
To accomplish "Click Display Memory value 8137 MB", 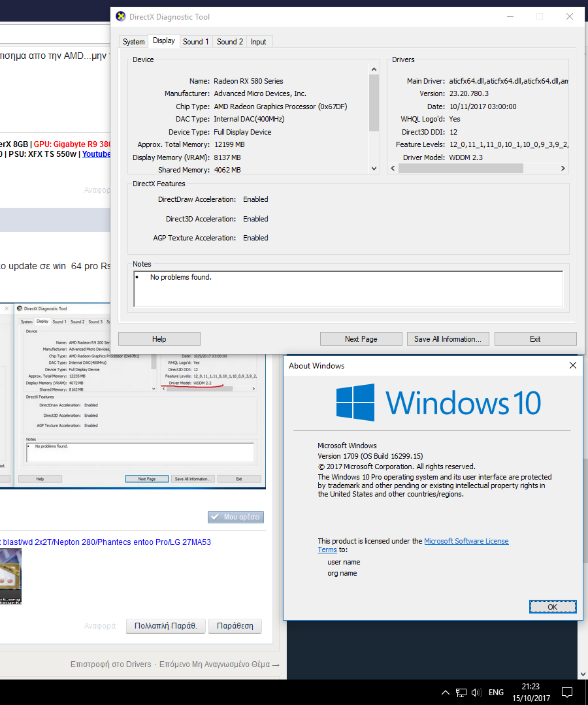I will tap(227, 157).
